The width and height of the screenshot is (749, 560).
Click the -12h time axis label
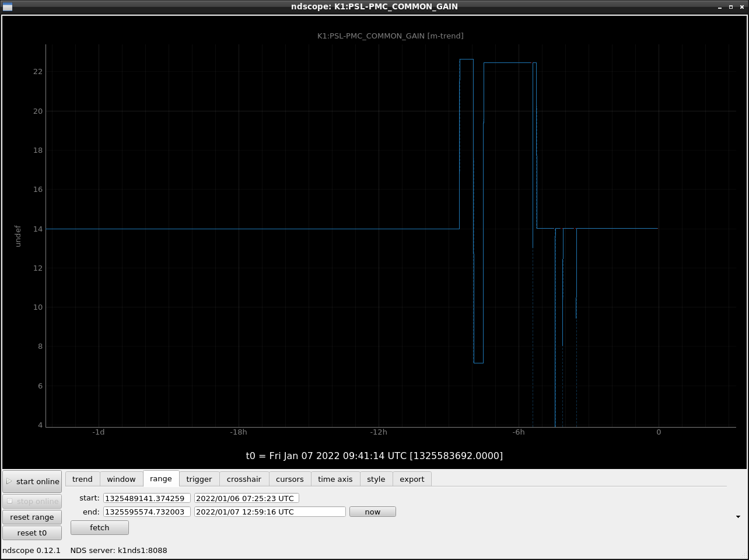(379, 432)
